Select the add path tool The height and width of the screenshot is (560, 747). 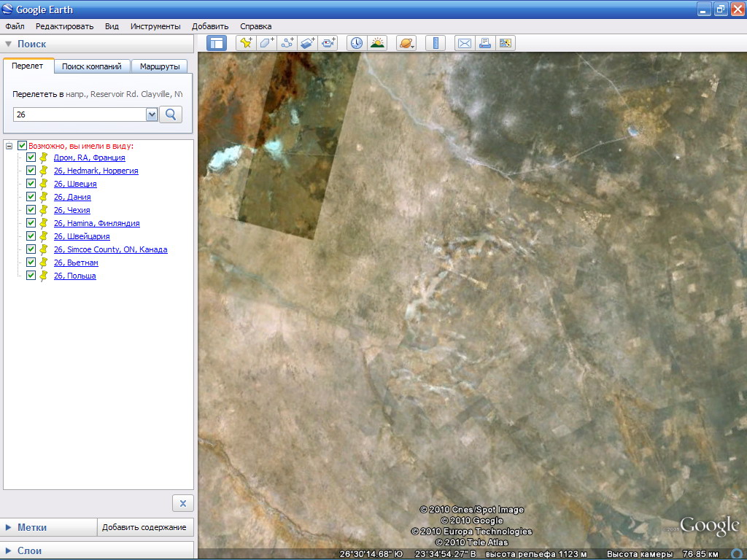click(287, 43)
